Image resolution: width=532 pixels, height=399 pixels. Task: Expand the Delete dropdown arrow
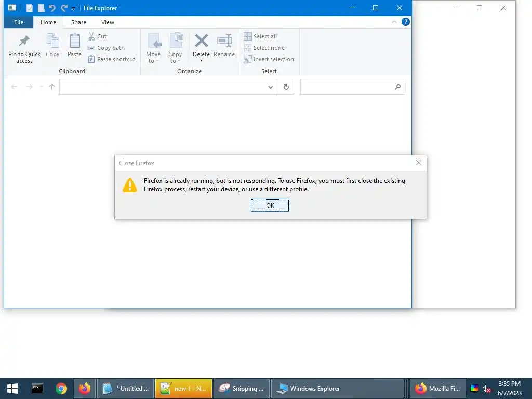[x=201, y=61]
